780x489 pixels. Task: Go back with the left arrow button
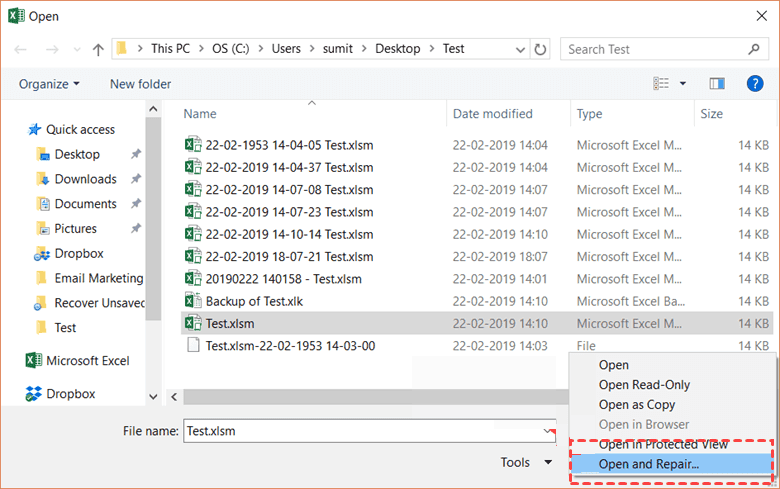click(x=20, y=49)
